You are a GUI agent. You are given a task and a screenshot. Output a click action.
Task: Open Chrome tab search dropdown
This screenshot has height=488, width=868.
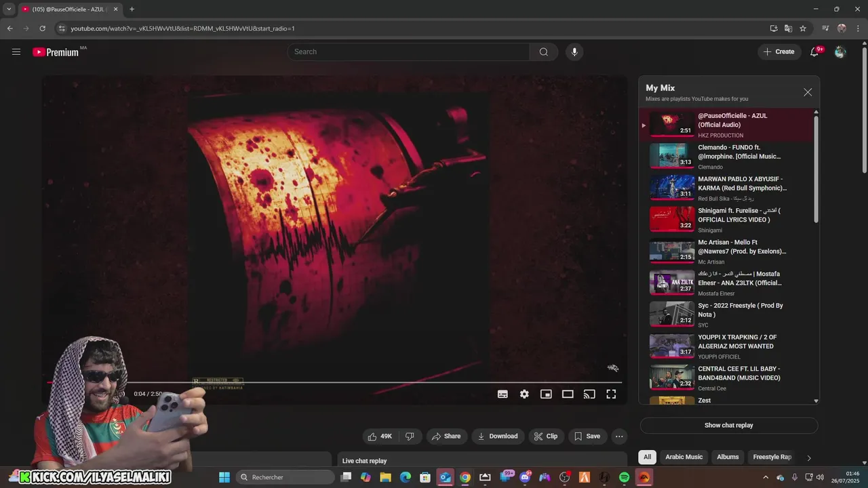9,9
